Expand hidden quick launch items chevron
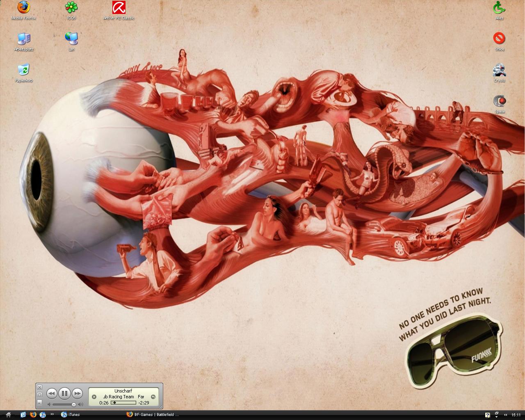The width and height of the screenshot is (525, 420). [52, 414]
